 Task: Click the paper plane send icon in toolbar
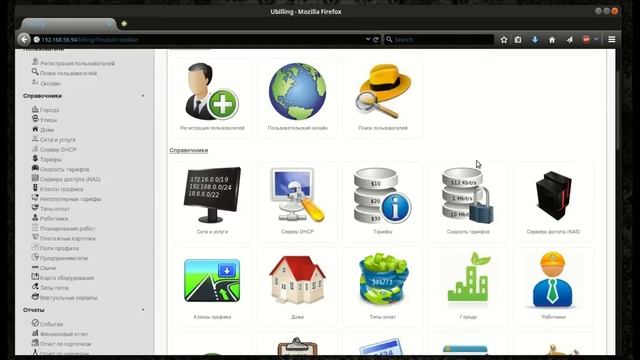569,40
